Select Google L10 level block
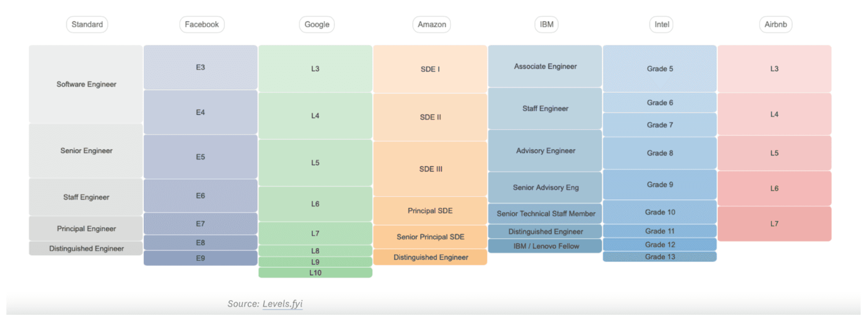The width and height of the screenshot is (868, 323). [315, 273]
